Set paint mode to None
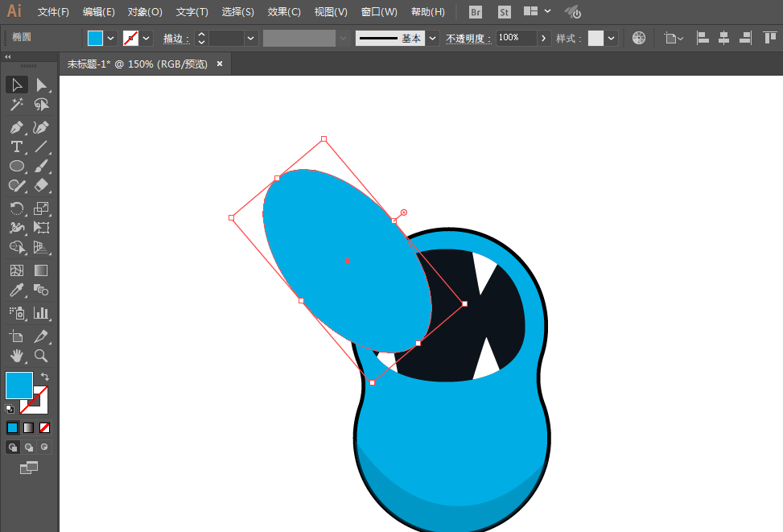783x532 pixels. [x=44, y=427]
